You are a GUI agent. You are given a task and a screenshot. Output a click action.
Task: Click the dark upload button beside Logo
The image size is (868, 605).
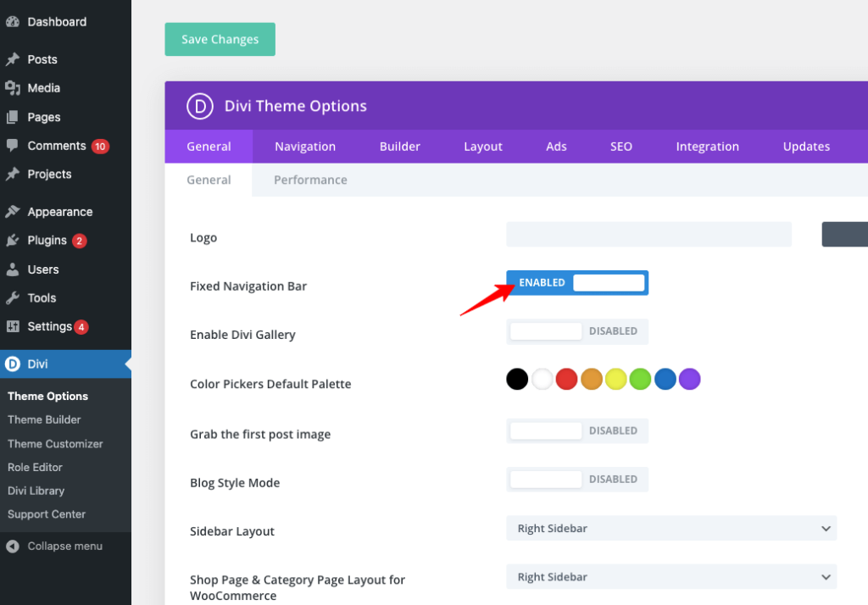click(x=845, y=234)
